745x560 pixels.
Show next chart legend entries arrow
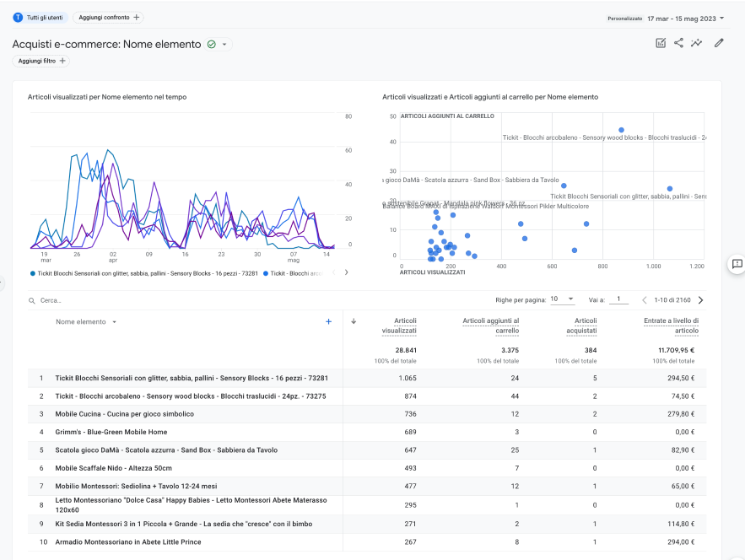346,272
